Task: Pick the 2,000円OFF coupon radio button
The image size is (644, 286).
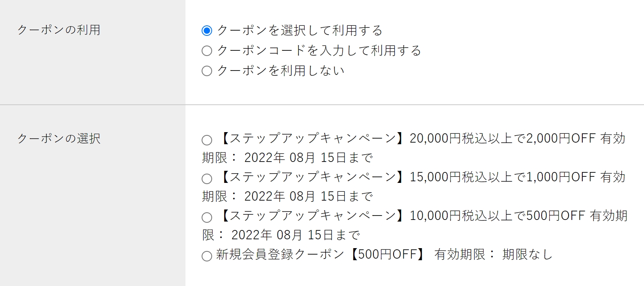Action: point(207,140)
